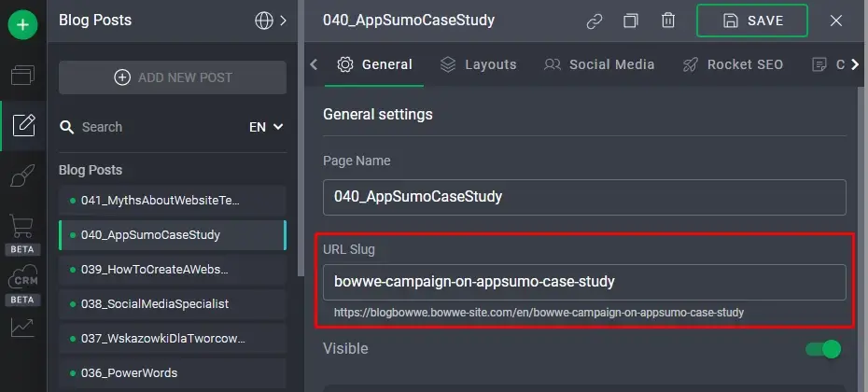
Task: Select post 041_MythsAboutWebsiteTe…
Action: [173, 201]
